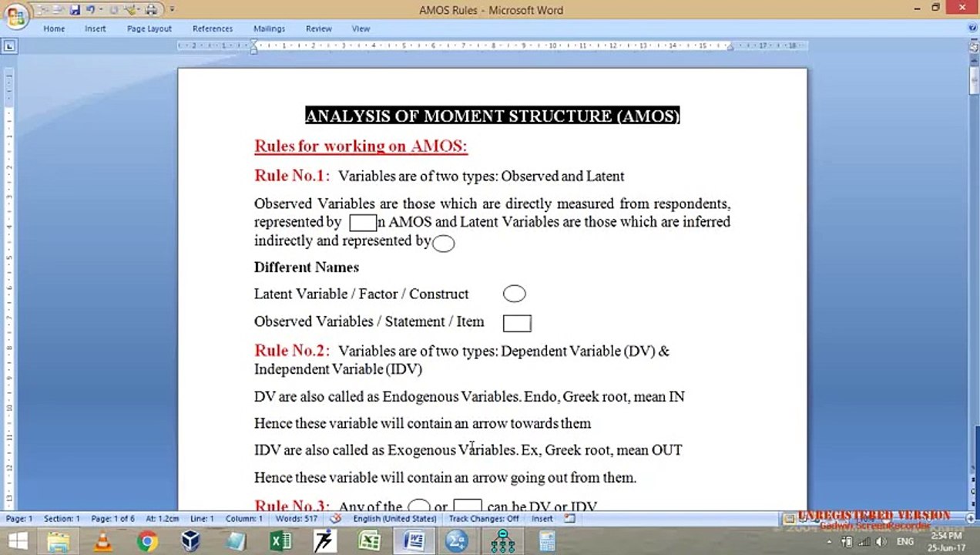This screenshot has height=555, width=980.
Task: Click 'Section: 1' in the status bar
Action: tap(62, 519)
